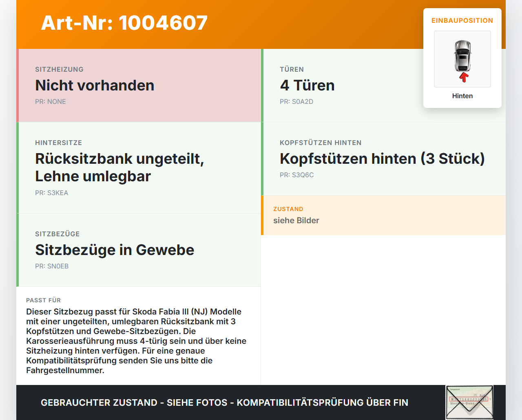Screen dimensions: 522x420
Task: Select the Art-Nr: 1004607 heading
Action: coord(124,23)
